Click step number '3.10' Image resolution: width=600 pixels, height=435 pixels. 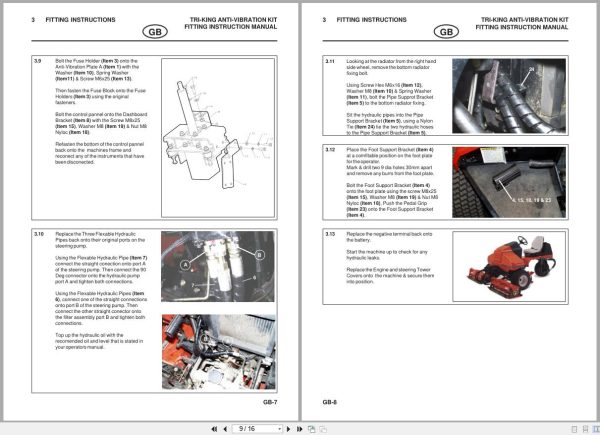coord(39,234)
